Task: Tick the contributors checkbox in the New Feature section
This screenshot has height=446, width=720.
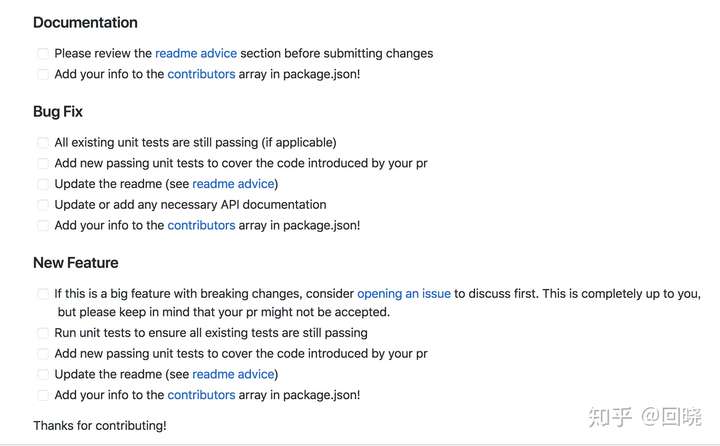Action: tap(43, 396)
